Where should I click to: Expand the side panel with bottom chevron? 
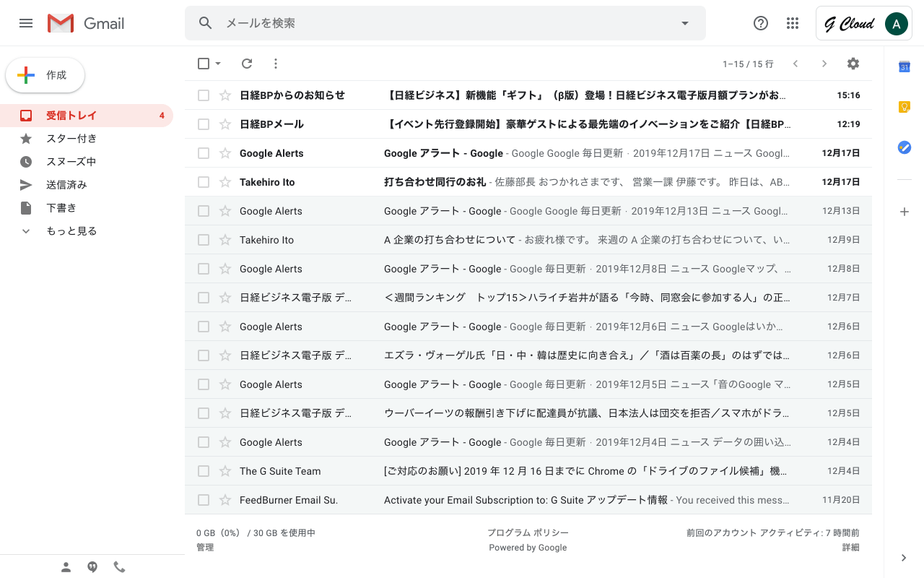click(x=904, y=557)
